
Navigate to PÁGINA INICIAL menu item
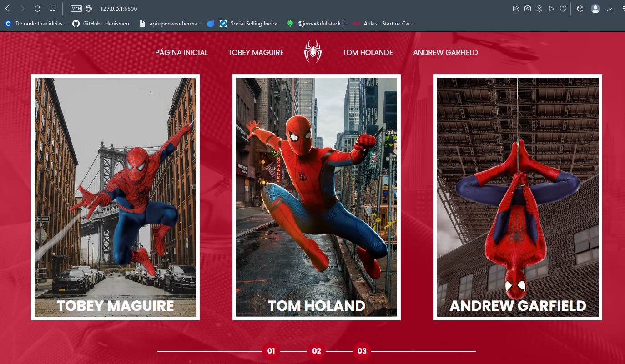(181, 53)
